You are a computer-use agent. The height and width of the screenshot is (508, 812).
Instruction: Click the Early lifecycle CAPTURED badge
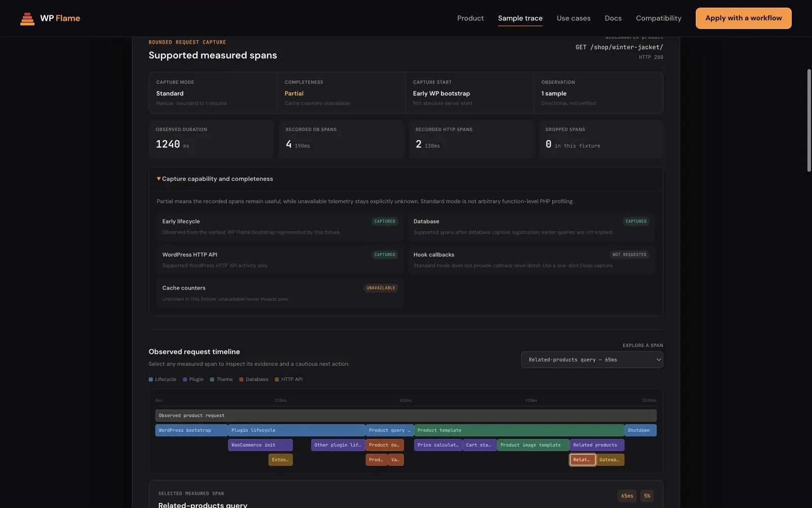click(385, 221)
